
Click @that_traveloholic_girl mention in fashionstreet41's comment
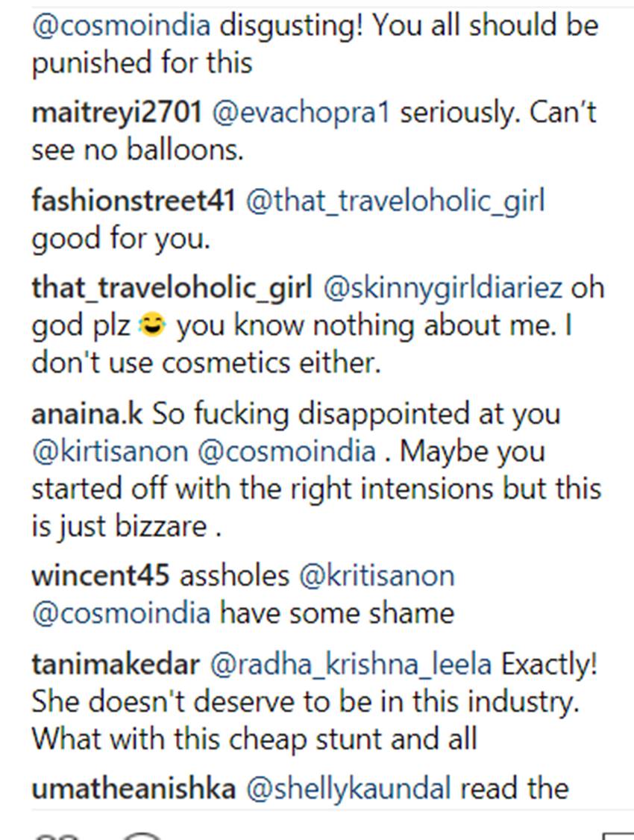click(395, 201)
